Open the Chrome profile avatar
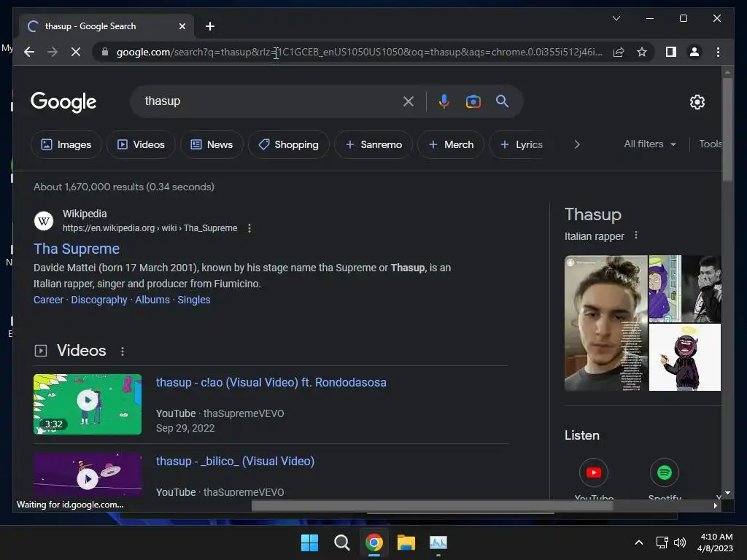The width and height of the screenshot is (747, 560). click(x=694, y=52)
